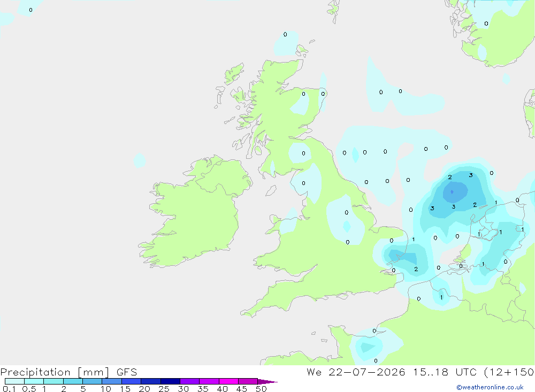Click the '0' value over southern Norway
Image resolution: width=535 pixels, height=392 pixels.
pos(486,24)
